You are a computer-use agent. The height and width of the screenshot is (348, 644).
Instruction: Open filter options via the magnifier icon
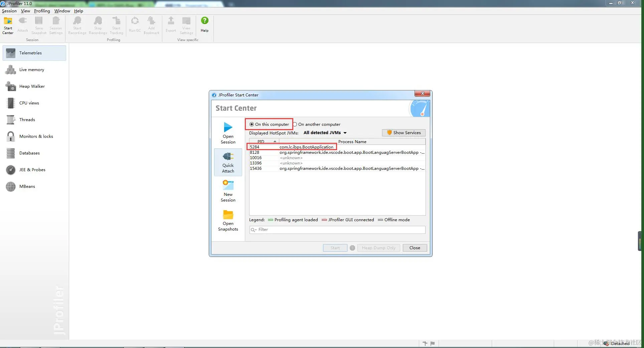click(254, 230)
